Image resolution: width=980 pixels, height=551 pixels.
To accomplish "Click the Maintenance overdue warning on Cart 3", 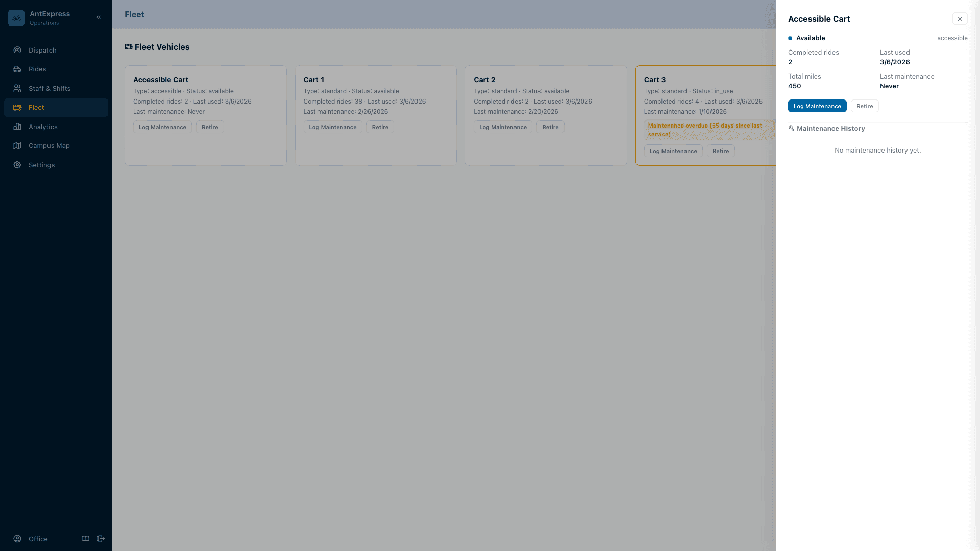I will [x=707, y=130].
